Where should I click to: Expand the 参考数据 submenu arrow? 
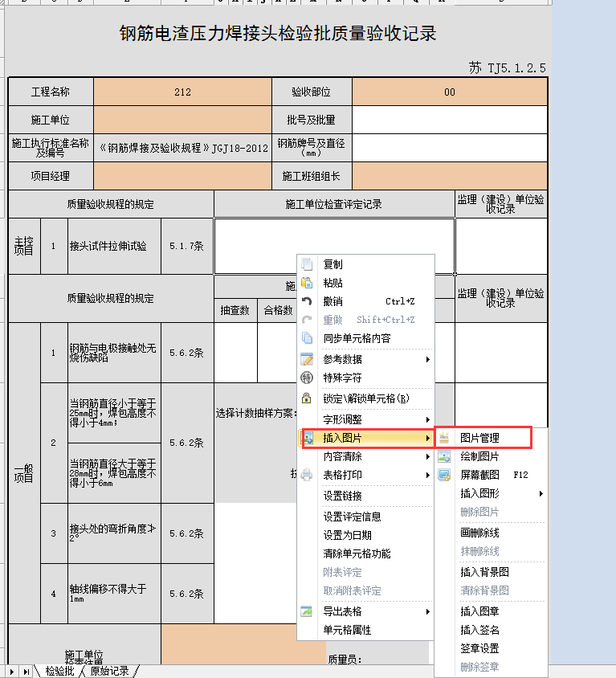[x=428, y=359]
